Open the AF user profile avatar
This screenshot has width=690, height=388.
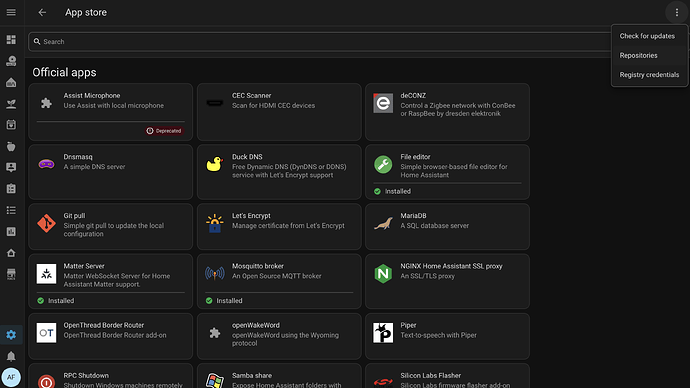[11, 377]
